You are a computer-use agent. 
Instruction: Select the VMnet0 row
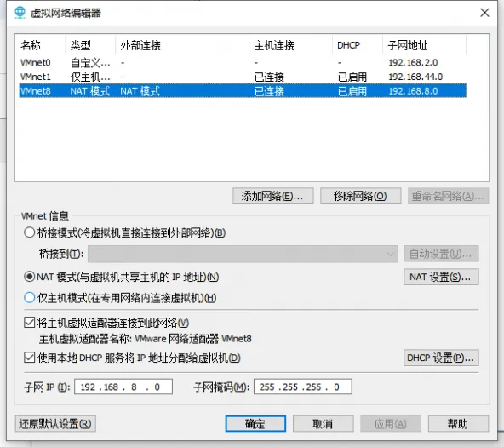[x=243, y=62]
